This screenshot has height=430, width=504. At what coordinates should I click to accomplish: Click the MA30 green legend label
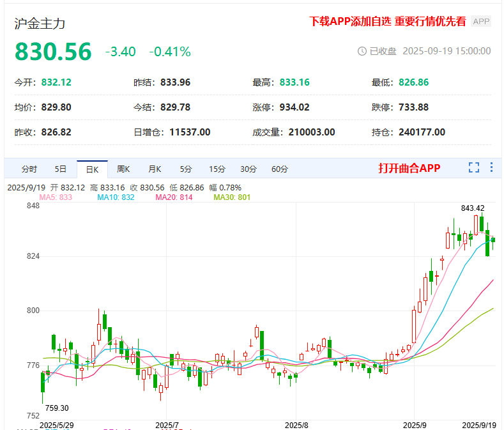pyautogui.click(x=232, y=197)
